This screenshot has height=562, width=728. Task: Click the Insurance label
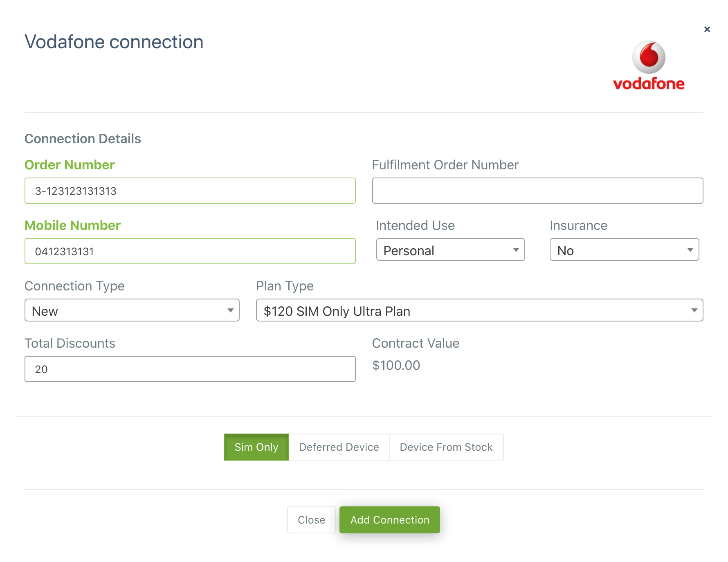point(579,225)
